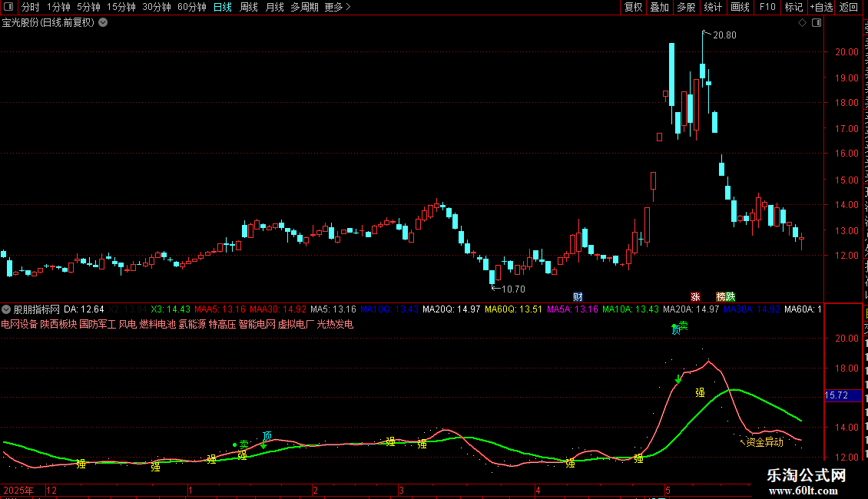Click the MA20Q: 14.97 indicator value
868x499 pixels.
451,309
